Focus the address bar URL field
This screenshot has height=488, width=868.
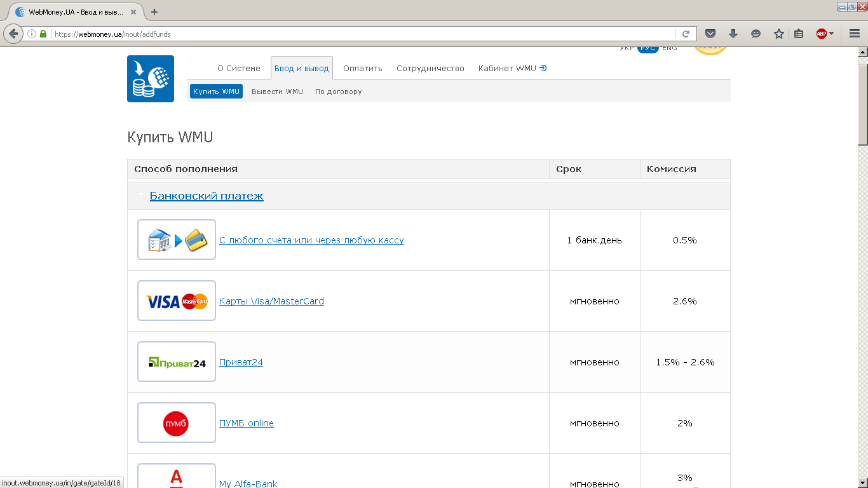pos(362,34)
